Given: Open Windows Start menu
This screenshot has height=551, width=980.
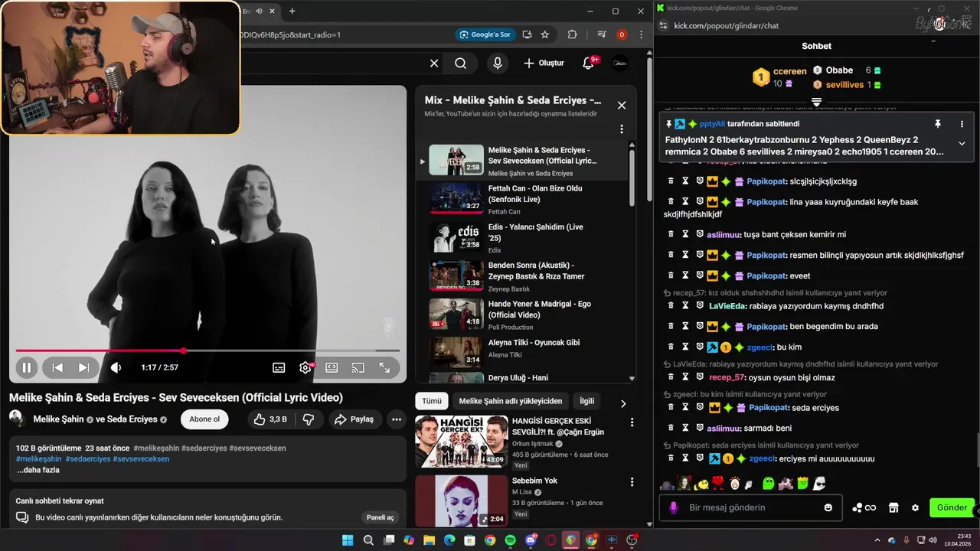Looking at the screenshot, I should [x=348, y=540].
